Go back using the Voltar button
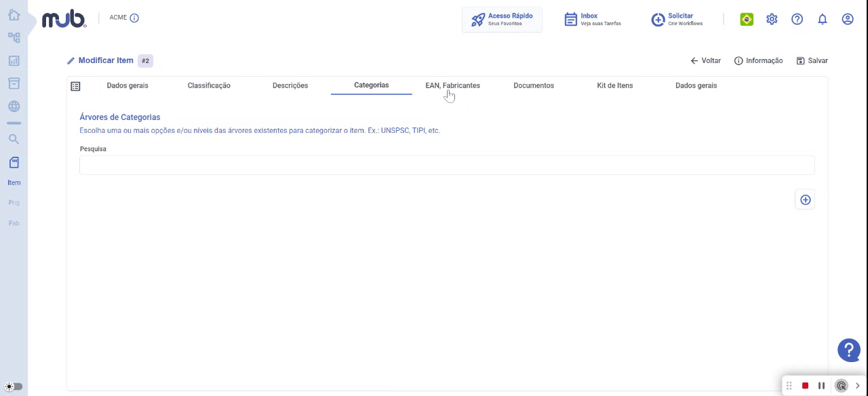Image resolution: width=868 pixels, height=396 pixels. [x=705, y=60]
